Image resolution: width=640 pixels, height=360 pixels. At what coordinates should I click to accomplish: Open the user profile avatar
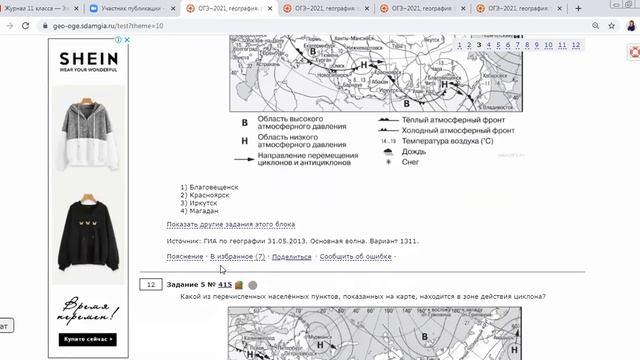click(631, 26)
